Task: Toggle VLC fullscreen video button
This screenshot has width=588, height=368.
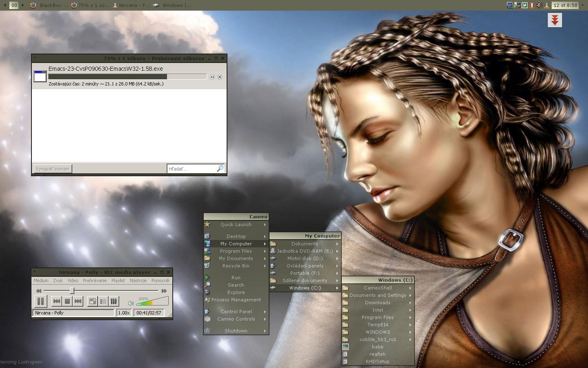Action: 93,301
